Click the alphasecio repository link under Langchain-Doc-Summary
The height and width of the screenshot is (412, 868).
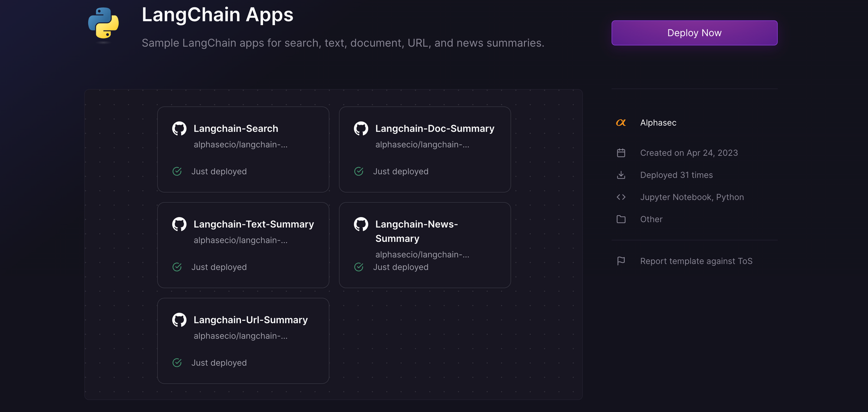422,145
